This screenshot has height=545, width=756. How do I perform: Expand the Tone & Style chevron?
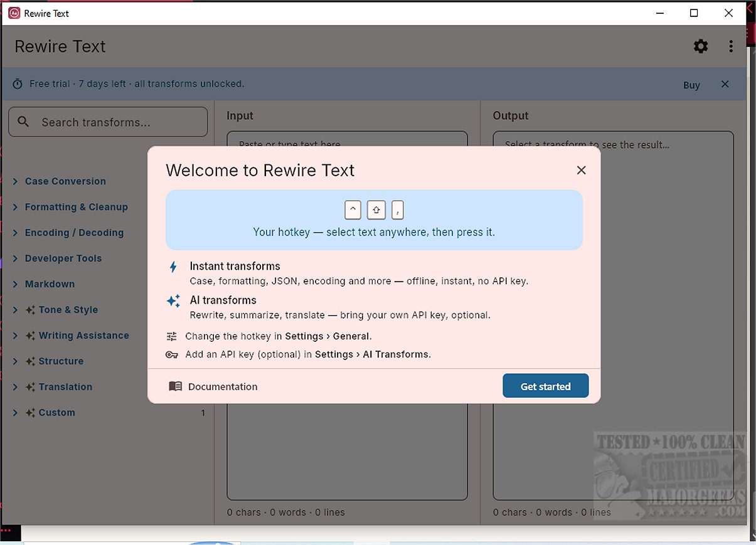pos(15,310)
